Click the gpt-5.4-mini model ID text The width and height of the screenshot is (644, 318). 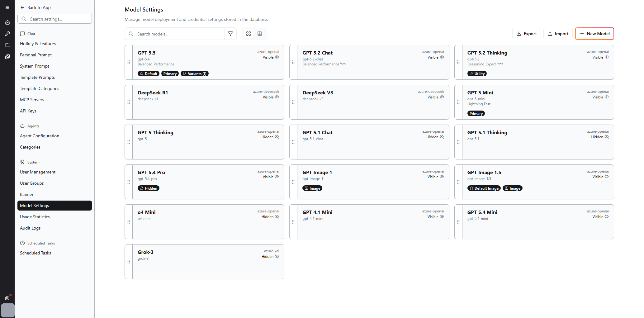[x=477, y=219]
